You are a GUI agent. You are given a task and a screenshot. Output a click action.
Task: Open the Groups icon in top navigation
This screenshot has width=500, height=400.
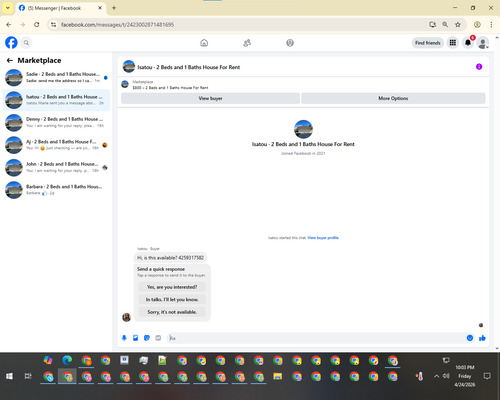click(290, 43)
